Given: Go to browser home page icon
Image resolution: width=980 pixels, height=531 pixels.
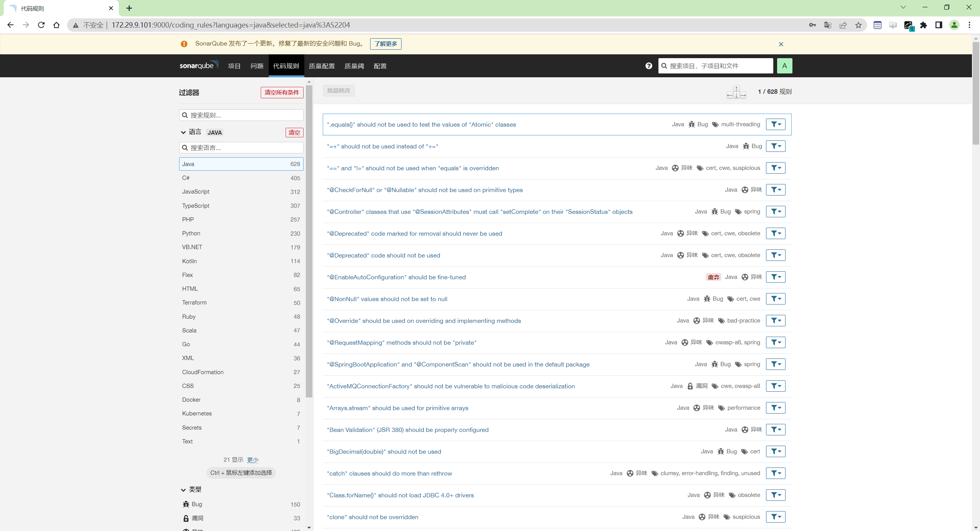Looking at the screenshot, I should coord(57,25).
